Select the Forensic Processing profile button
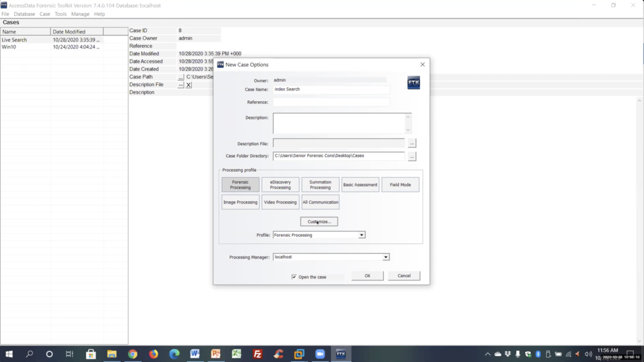 click(240, 185)
